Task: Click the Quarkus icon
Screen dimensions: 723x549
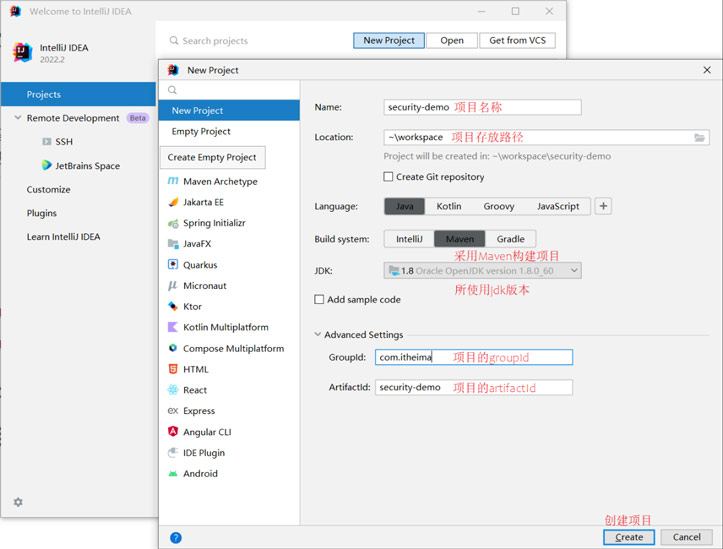Action: (173, 265)
